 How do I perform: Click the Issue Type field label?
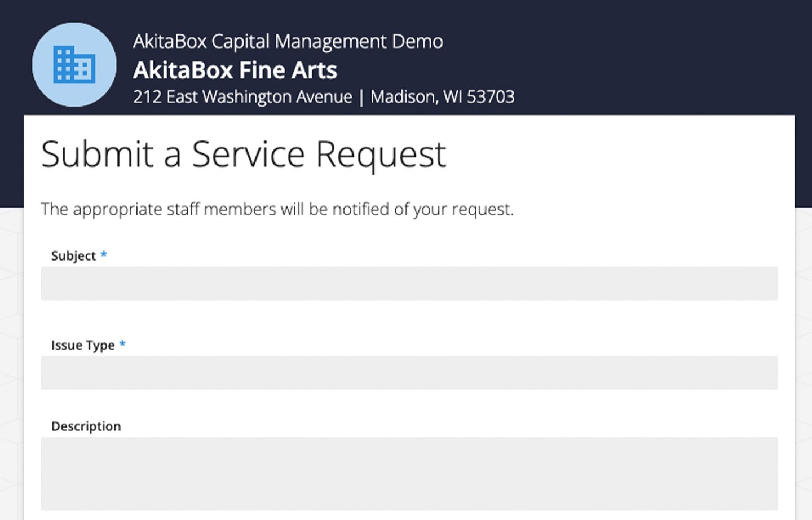pyautogui.click(x=82, y=345)
